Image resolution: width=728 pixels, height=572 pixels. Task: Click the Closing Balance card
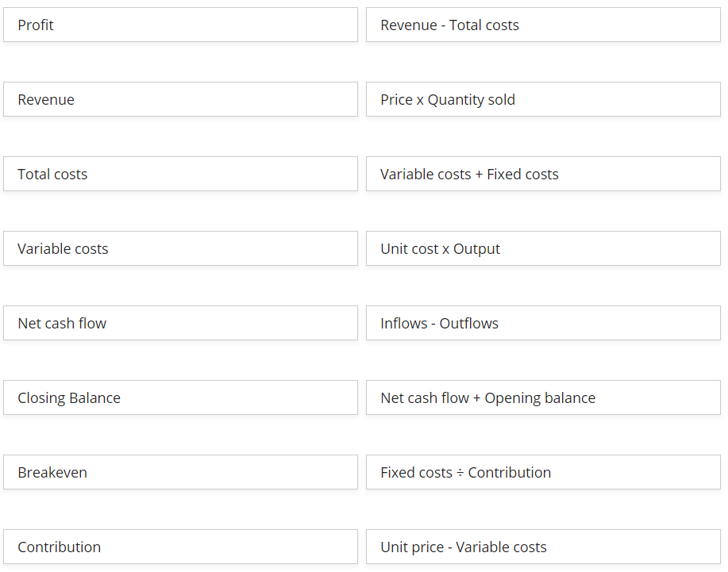tap(180, 398)
